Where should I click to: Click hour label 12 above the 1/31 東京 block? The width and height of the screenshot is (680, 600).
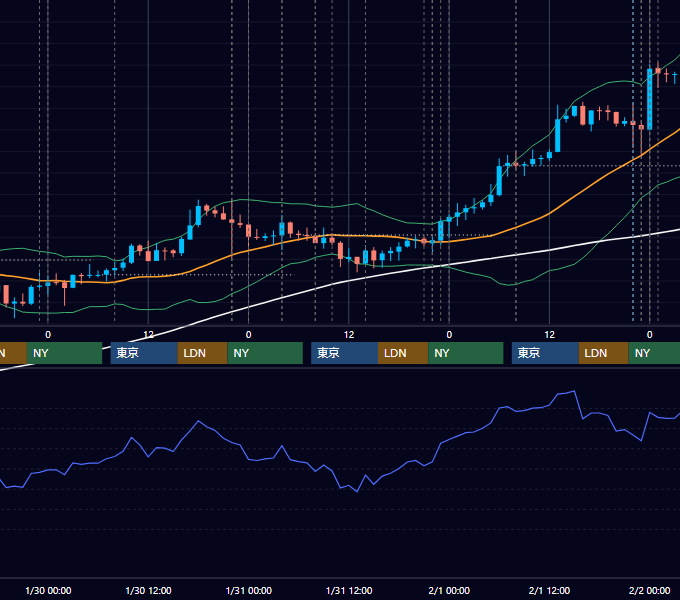[349, 335]
